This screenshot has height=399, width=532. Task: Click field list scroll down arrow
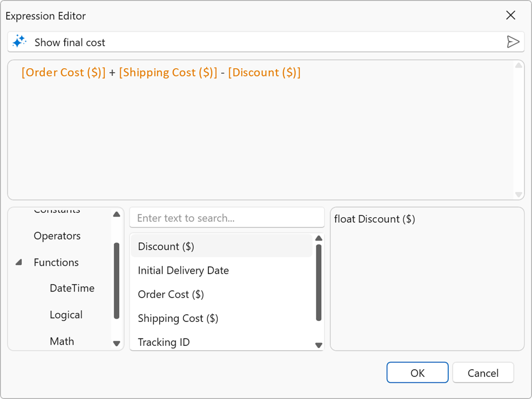click(319, 345)
